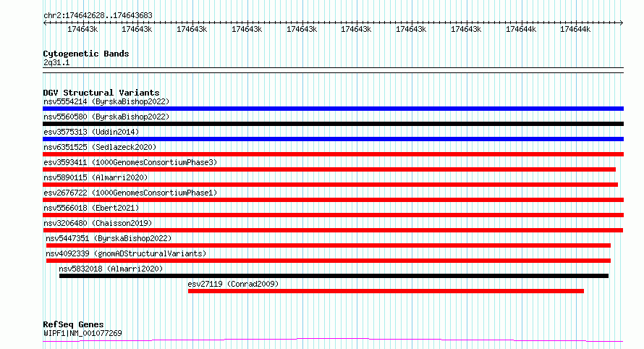Viewport: 644px width, 349px height.
Task: Select the nsv5447351 (ByrskaBishop2022) label
Action: point(109,238)
